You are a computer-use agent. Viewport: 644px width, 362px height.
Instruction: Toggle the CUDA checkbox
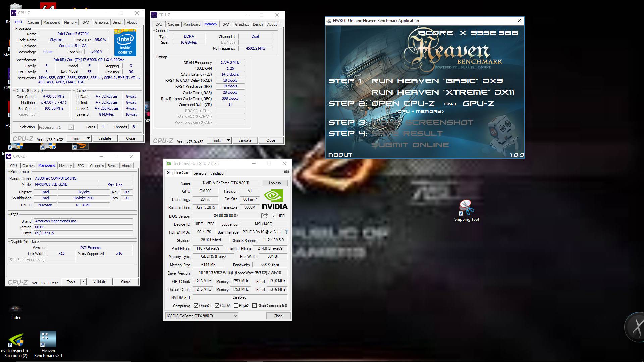(217, 306)
